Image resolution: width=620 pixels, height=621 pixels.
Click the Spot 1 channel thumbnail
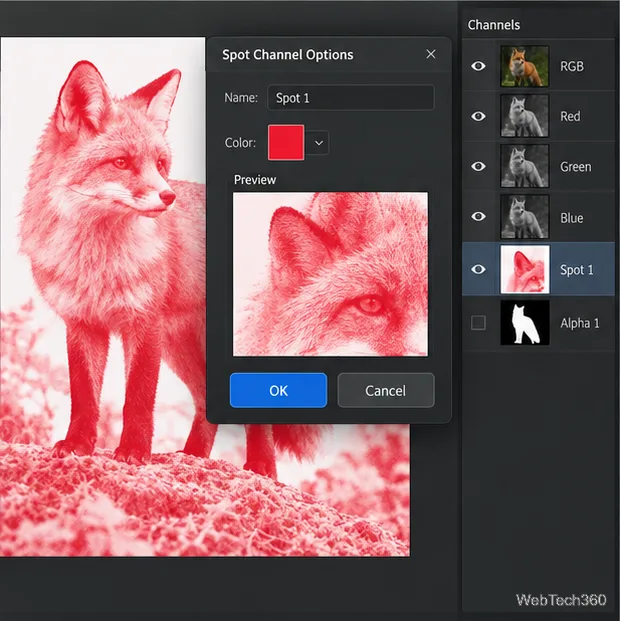525,270
